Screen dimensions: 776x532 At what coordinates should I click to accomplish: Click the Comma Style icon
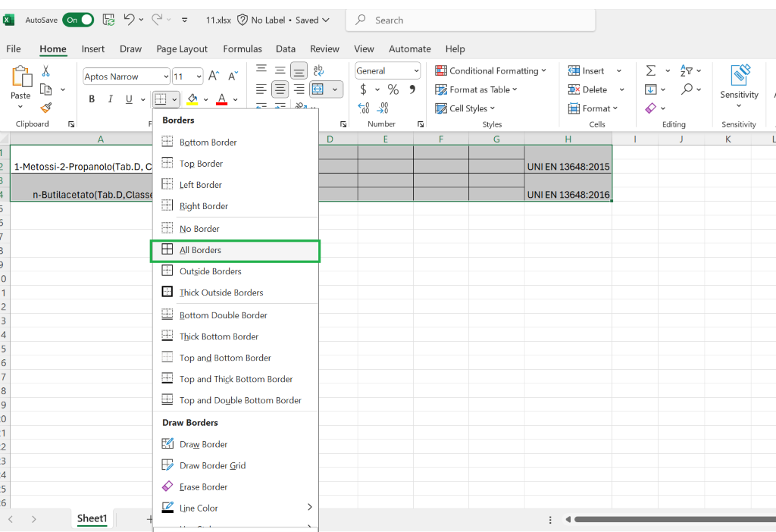[x=412, y=89]
